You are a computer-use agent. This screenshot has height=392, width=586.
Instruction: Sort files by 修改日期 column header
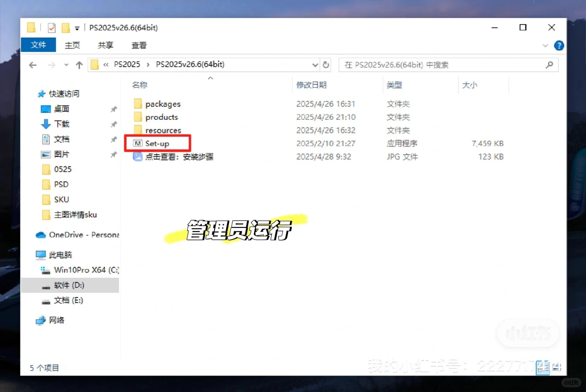[x=311, y=85]
